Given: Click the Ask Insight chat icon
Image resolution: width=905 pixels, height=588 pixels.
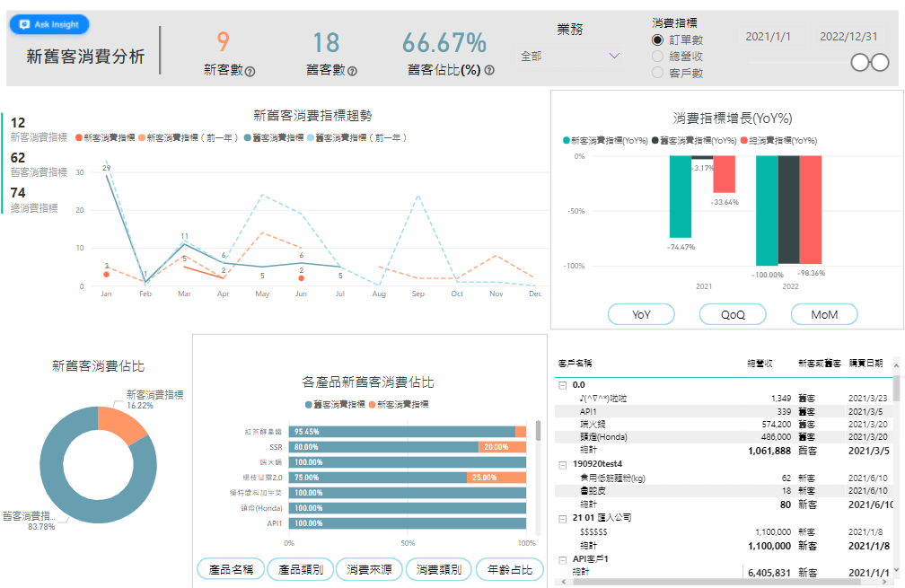Looking at the screenshot, I should 24,24.
